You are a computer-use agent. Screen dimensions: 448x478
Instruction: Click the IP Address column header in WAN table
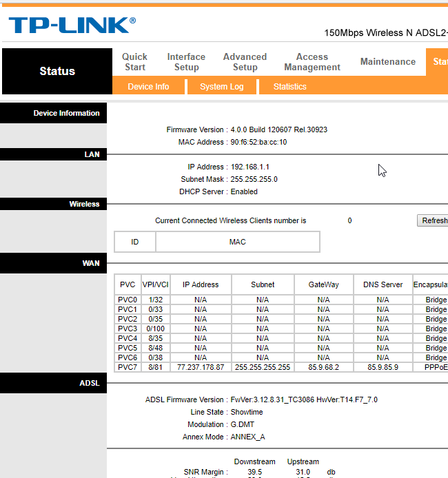point(201,284)
